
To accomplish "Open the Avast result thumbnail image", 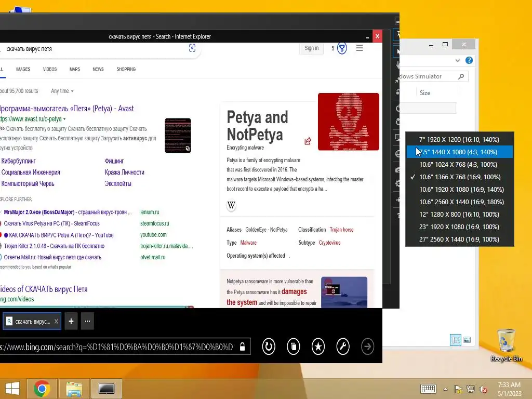I will click(x=178, y=136).
